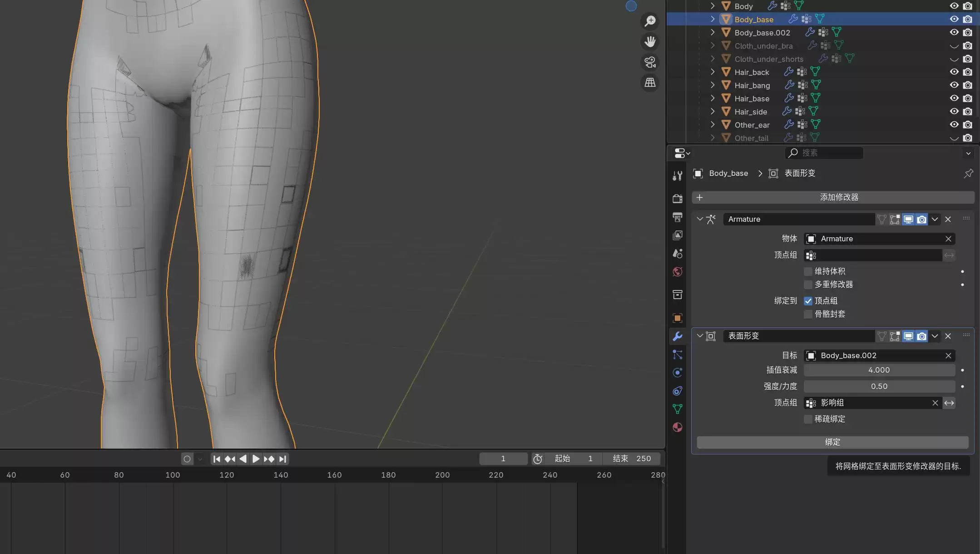Viewport: 980px width, 554px height.
Task: Toggle camera view icon in viewport
Action: point(650,62)
